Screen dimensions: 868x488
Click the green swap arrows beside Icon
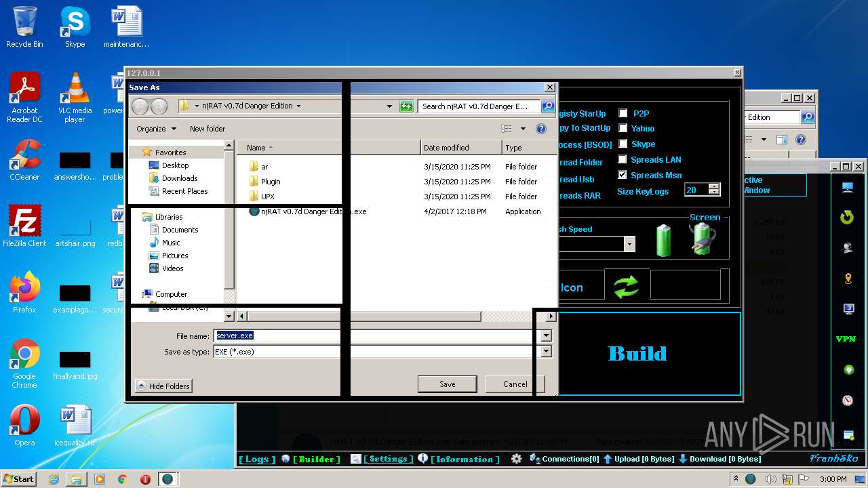coord(627,285)
